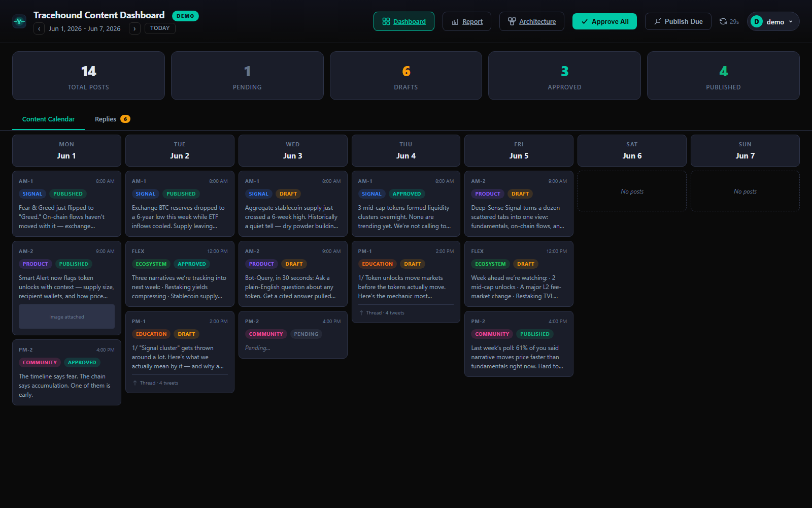
Task: Click the green D avatar circle
Action: tap(757, 21)
